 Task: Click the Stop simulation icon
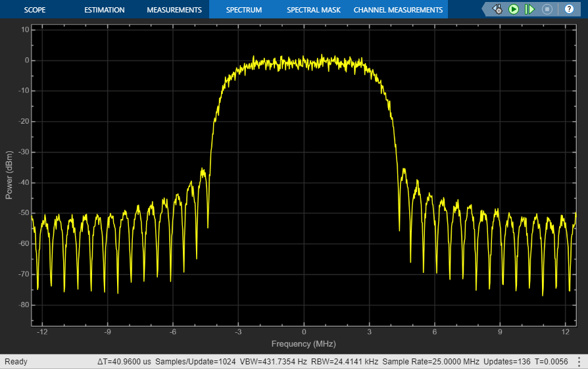pos(547,9)
